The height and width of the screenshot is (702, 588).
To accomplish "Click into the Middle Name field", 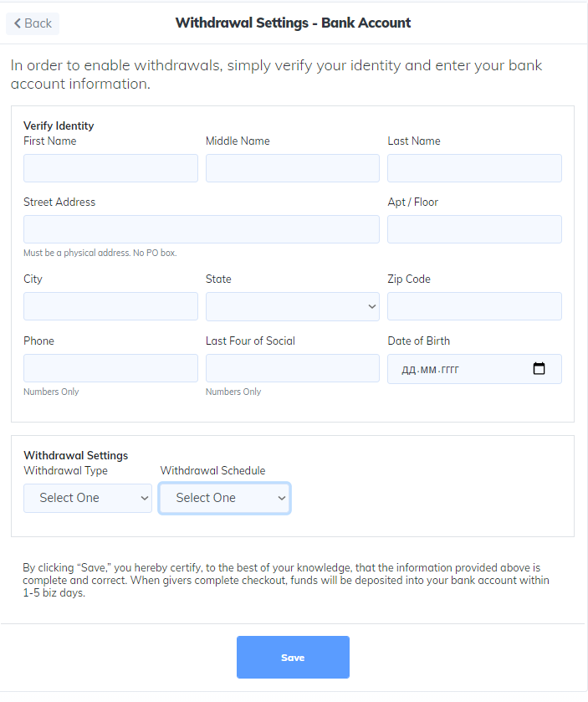I will [292, 168].
